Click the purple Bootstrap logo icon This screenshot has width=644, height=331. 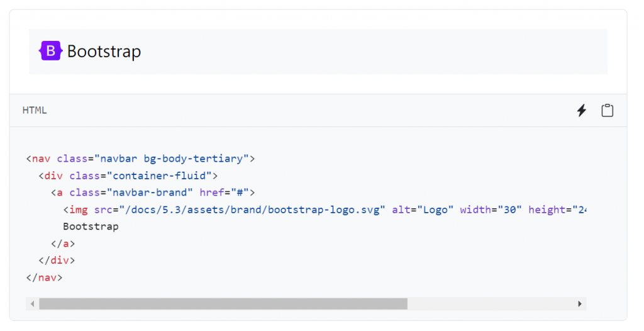(50, 51)
